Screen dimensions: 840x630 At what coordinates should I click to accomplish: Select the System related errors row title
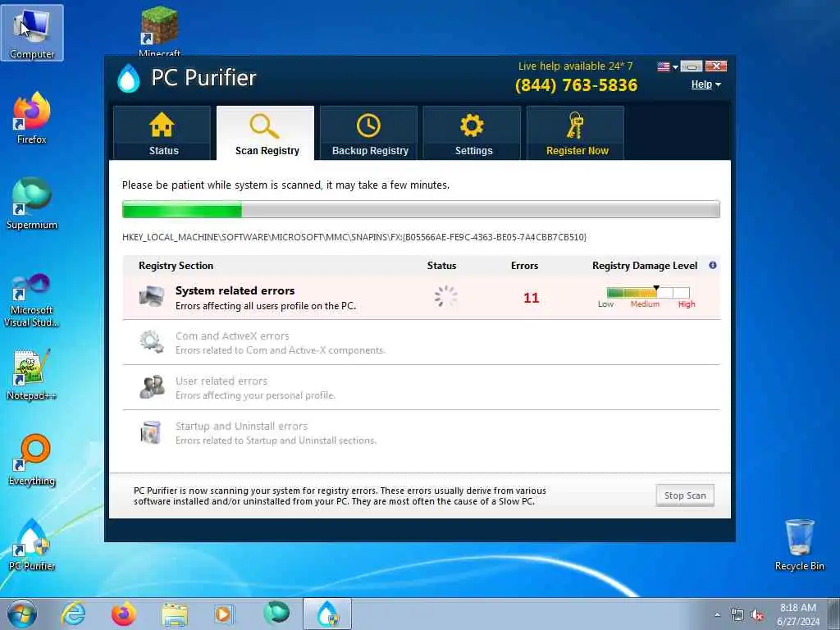pos(235,291)
